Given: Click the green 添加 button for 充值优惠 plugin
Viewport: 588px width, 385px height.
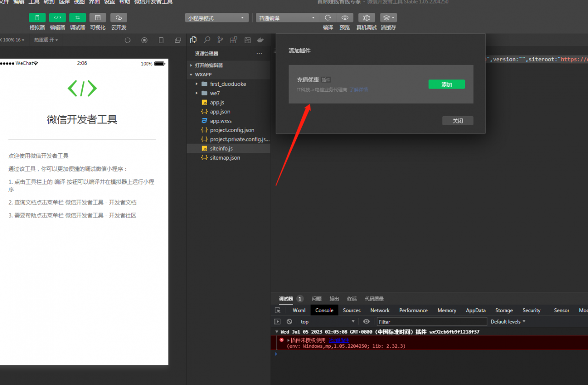Looking at the screenshot, I should point(447,84).
